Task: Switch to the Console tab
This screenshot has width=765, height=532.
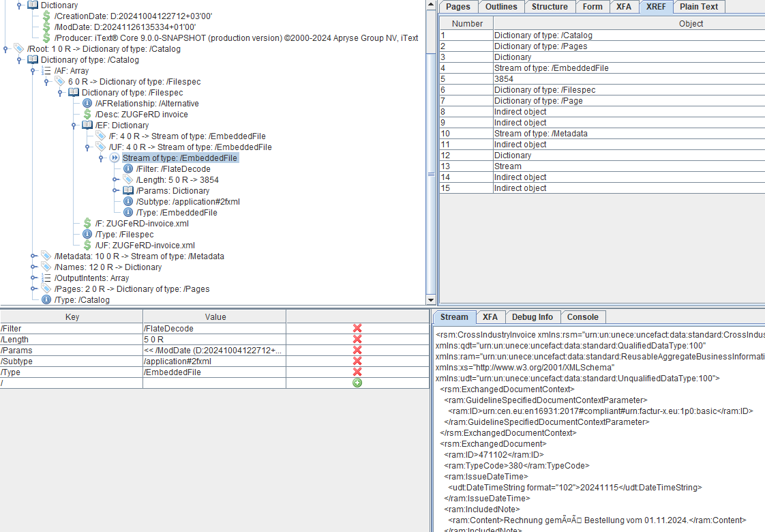Action: click(583, 316)
